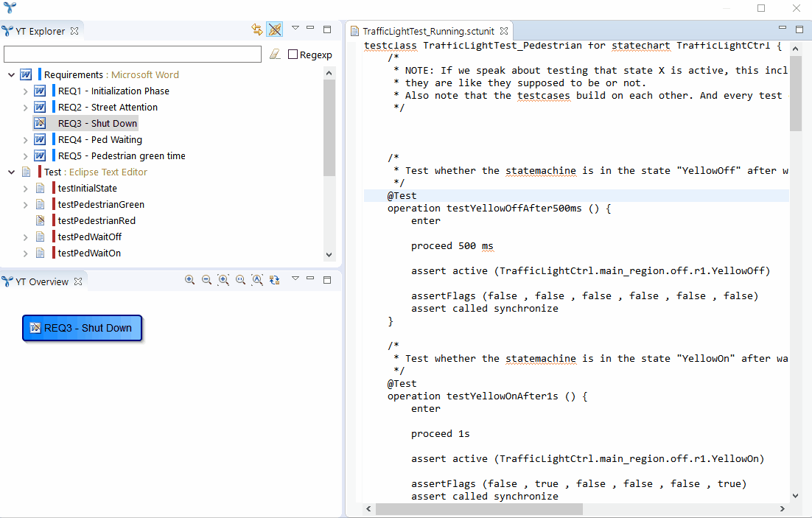Close the TrafficLightTest_Running.sctunit tab
Image resolution: width=812 pixels, height=518 pixels.
pyautogui.click(x=504, y=31)
